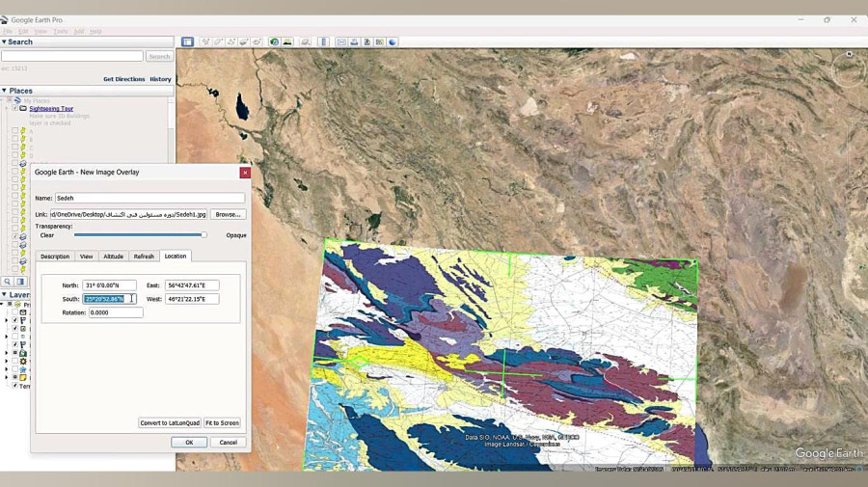This screenshot has width=868, height=487.
Task: Click the Browse... button
Action: coord(228,214)
